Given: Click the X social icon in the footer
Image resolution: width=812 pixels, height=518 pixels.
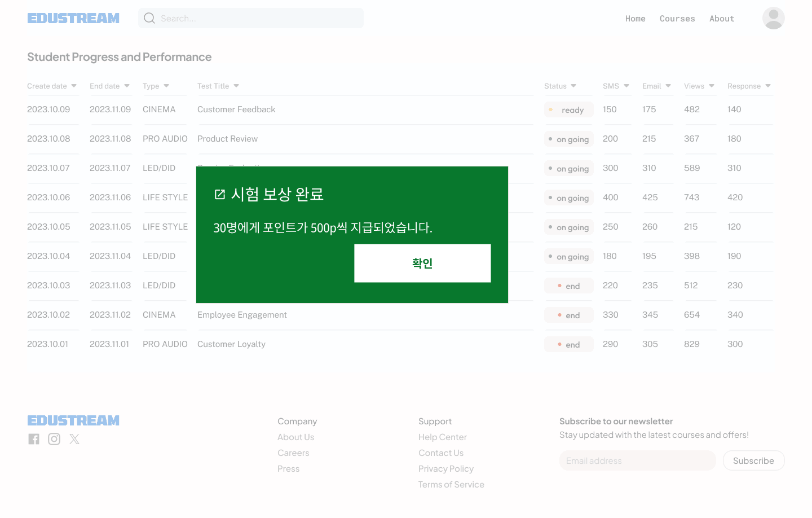Looking at the screenshot, I should pos(74,438).
